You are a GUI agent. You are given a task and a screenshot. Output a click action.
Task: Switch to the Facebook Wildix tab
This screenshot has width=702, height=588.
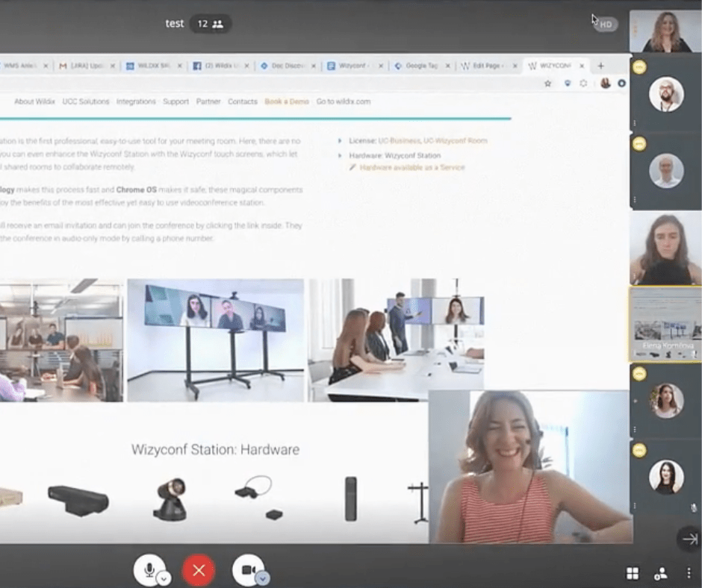(220, 66)
